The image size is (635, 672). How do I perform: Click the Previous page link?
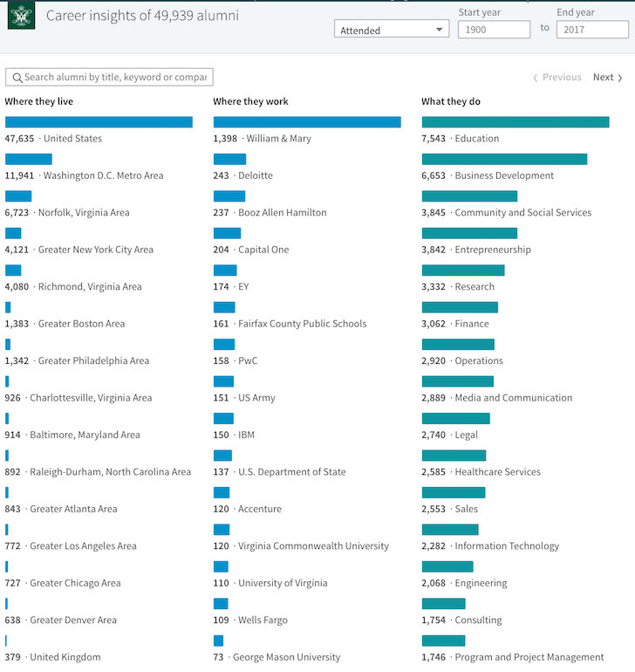pos(557,77)
